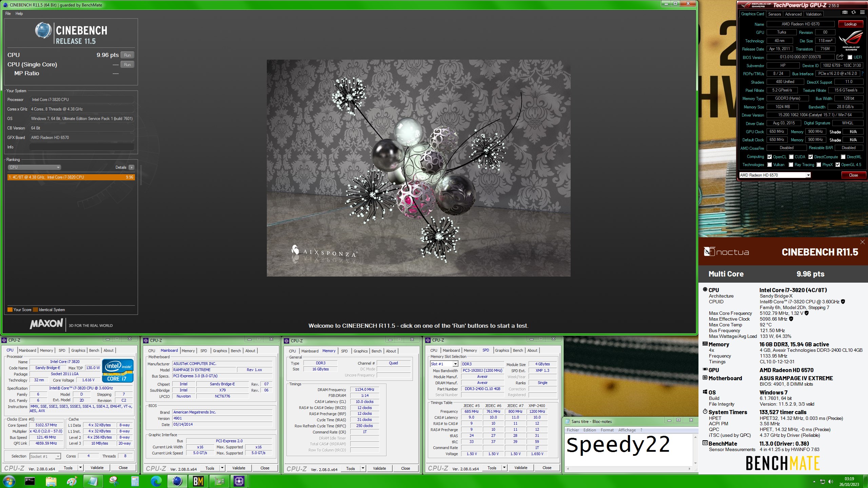Open File Explorer from the taskbar
The height and width of the screenshot is (488, 868).
(51, 481)
